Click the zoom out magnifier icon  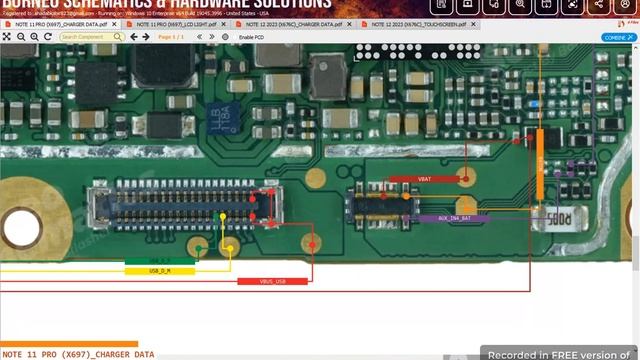click(x=21, y=37)
